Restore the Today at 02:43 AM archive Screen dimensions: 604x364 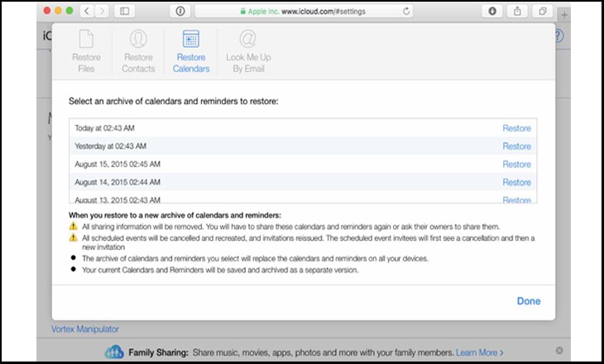516,128
